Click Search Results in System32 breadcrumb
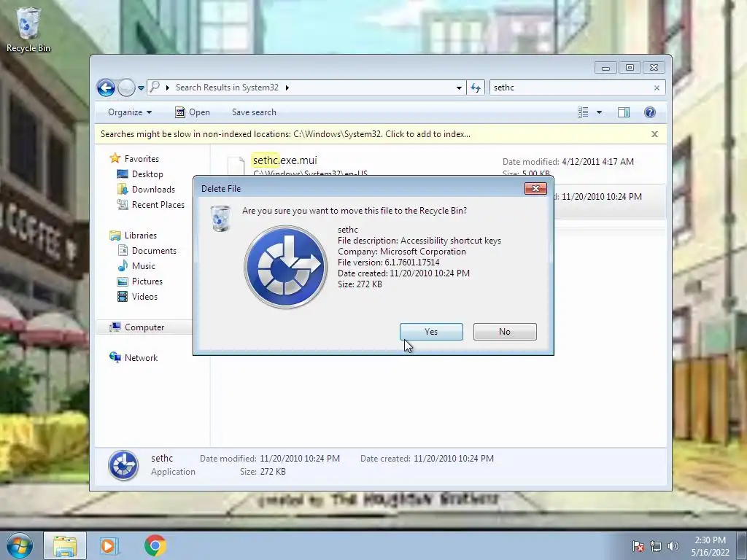Image resolution: width=747 pixels, height=560 pixels. coord(227,87)
